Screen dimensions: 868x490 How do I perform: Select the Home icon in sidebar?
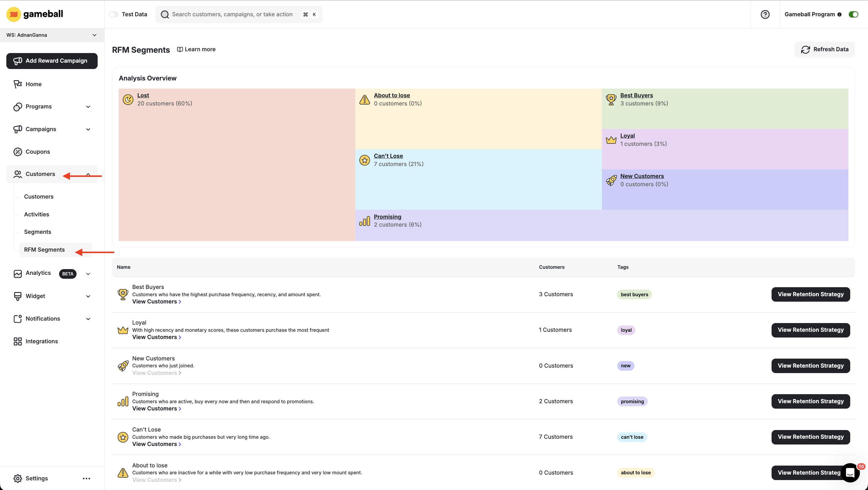18,84
